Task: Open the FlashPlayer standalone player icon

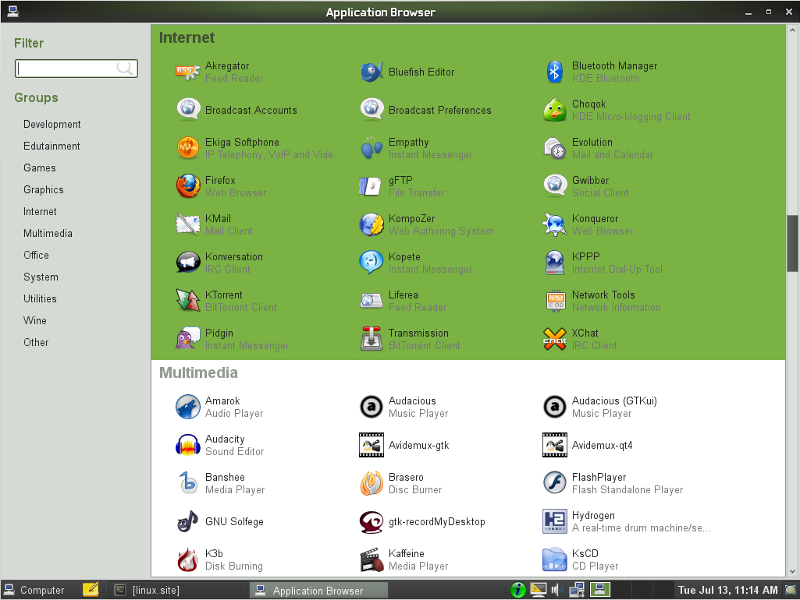Action: [555, 483]
